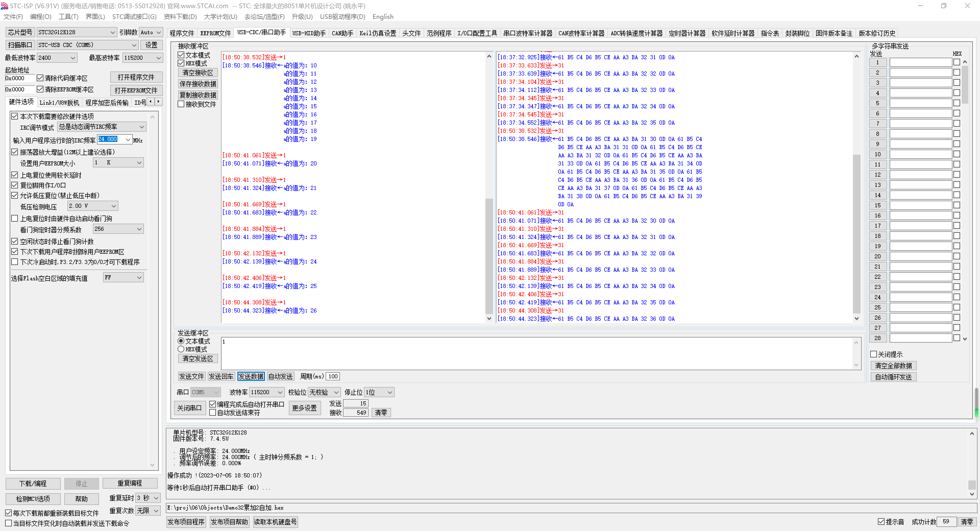Screen dimensions: 980x531
Task: Click 下载/编程 button
Action: point(33,484)
